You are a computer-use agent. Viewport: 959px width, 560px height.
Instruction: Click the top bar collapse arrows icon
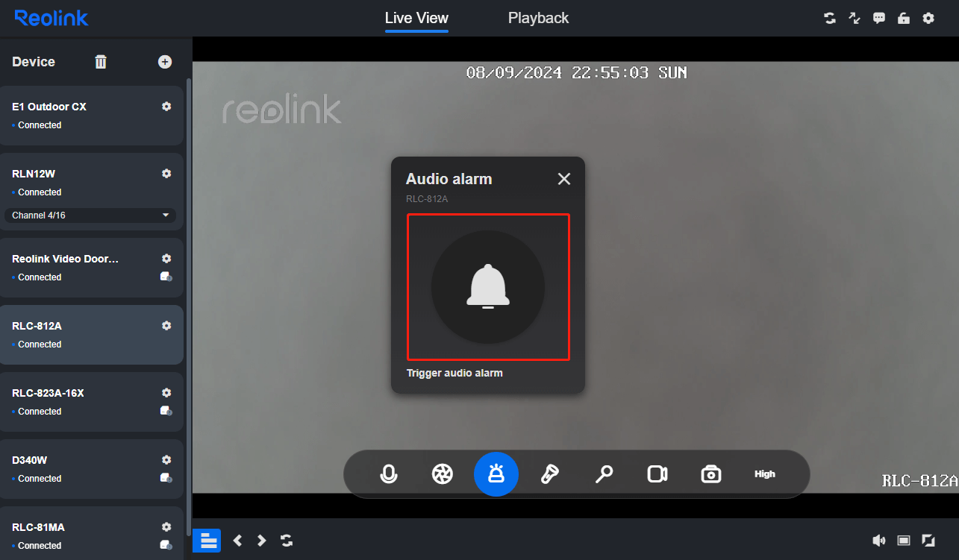coord(855,18)
